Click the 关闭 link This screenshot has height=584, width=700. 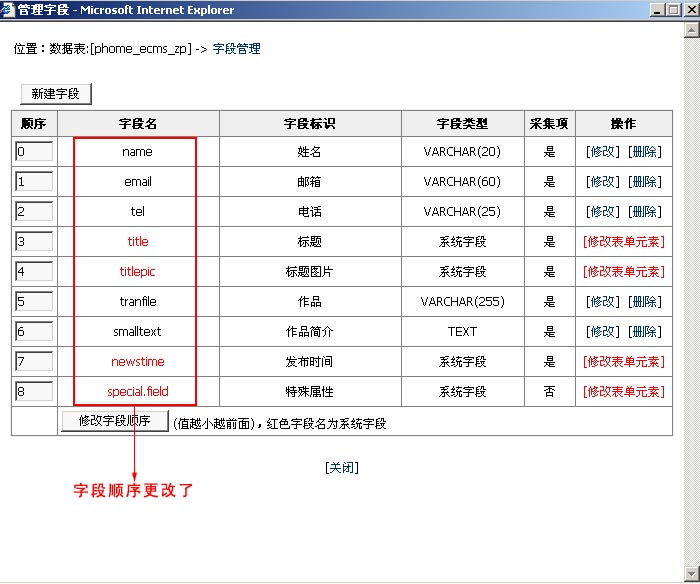point(342,468)
